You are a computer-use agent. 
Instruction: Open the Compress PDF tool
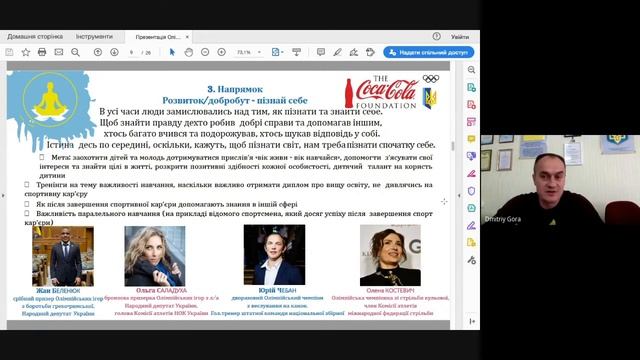pyautogui.click(x=471, y=208)
